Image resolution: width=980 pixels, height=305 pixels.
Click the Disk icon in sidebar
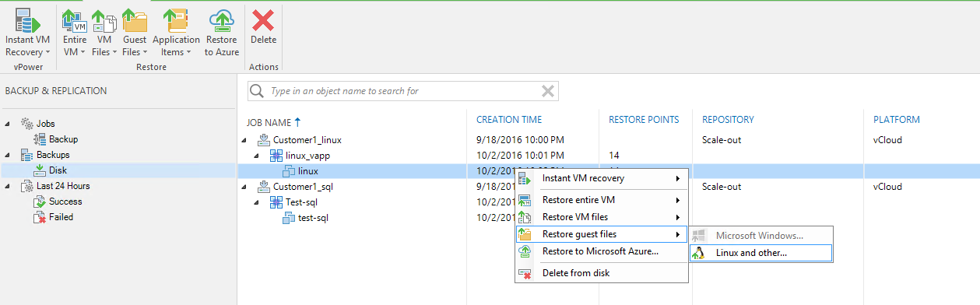[39, 170]
